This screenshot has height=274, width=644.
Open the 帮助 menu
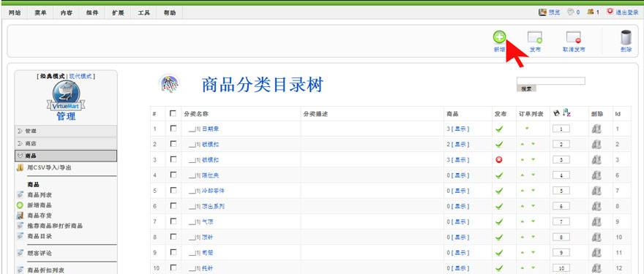click(x=170, y=12)
